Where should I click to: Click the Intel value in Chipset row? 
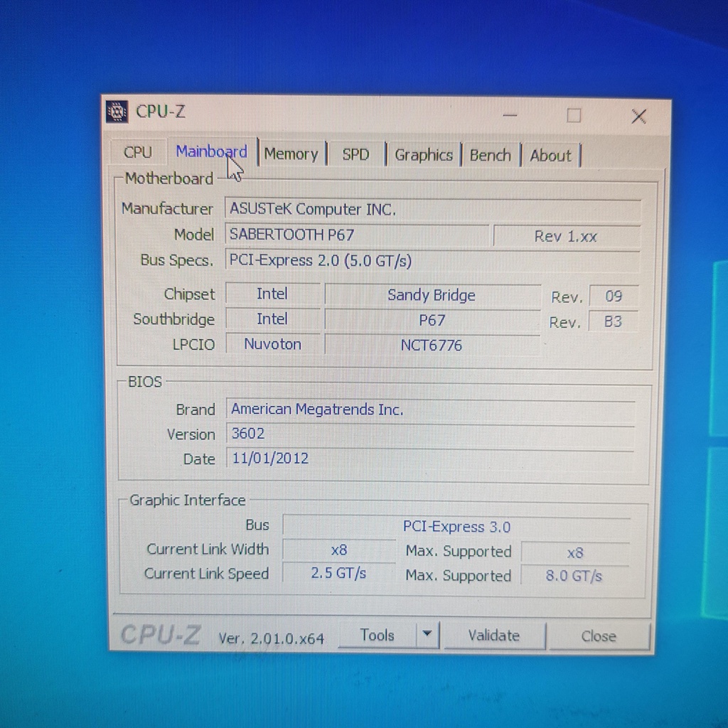[x=272, y=294]
